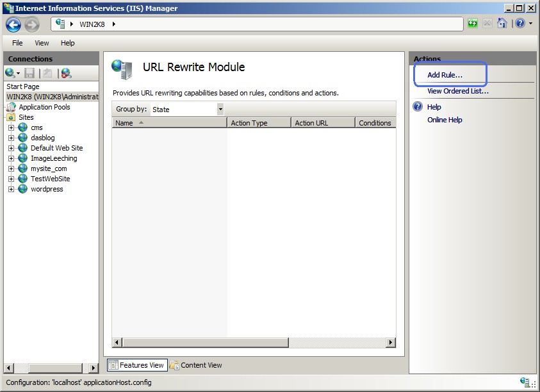Expand the dasblog site node
The image size is (540, 392).
click(11, 138)
